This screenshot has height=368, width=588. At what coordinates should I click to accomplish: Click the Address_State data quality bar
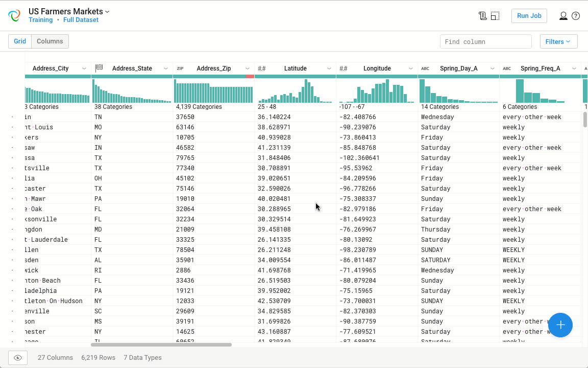(x=132, y=77)
